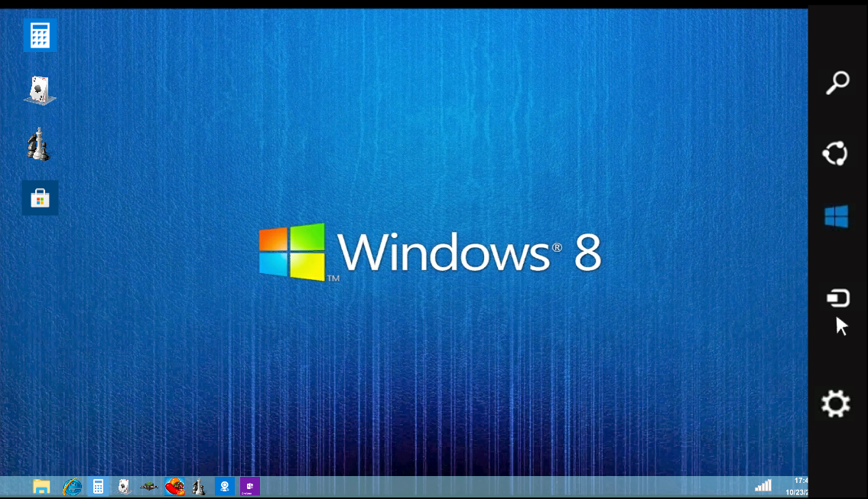
Task: Open the Settings charm gear
Action: click(x=835, y=404)
